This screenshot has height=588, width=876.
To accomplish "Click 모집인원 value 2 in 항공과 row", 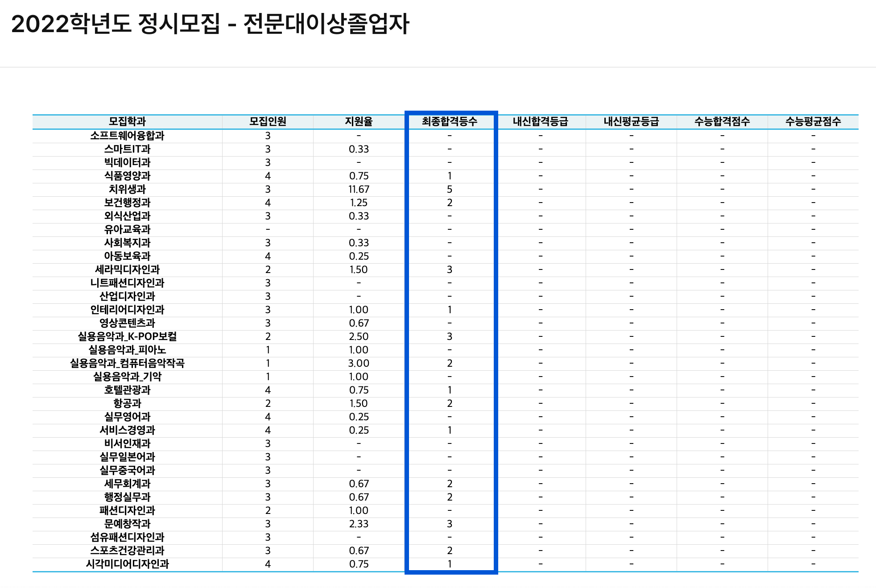I will pos(268,403).
